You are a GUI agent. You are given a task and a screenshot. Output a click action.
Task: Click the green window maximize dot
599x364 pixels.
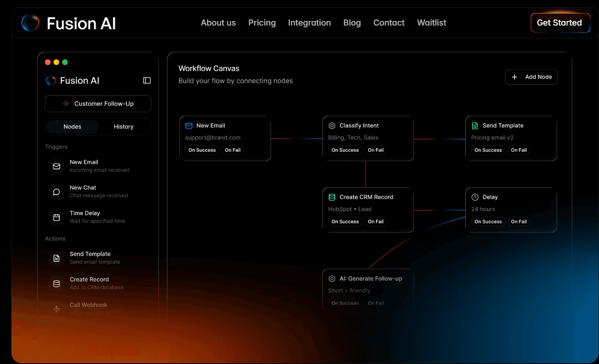(x=65, y=62)
